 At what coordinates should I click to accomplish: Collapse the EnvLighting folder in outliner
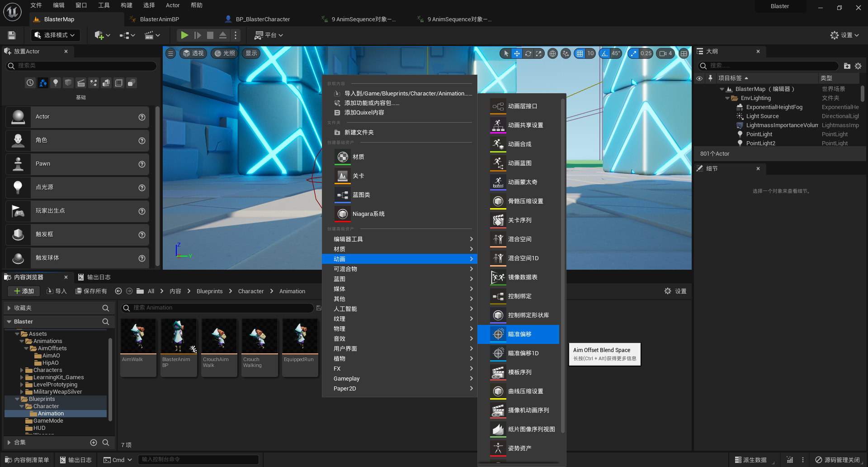point(727,98)
